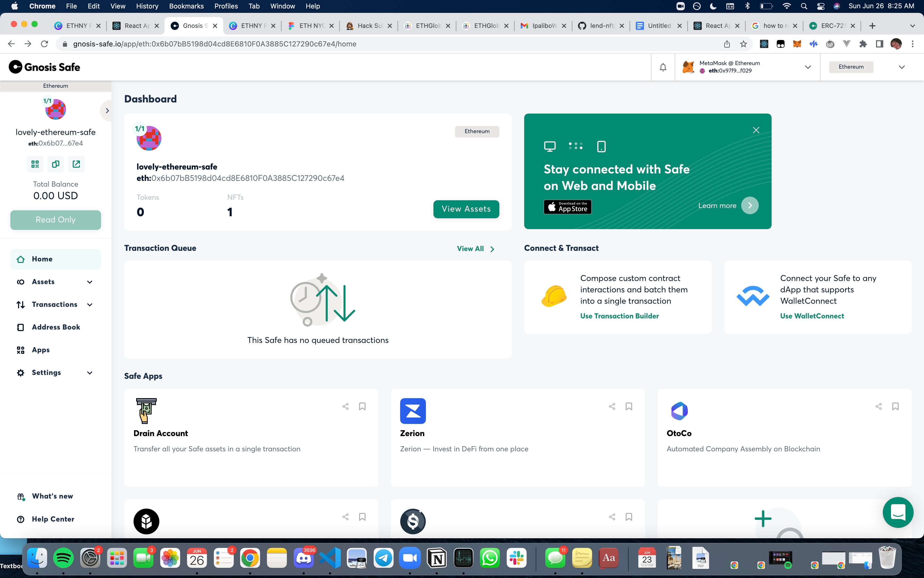Close the Stay connected banner
Image resolution: width=924 pixels, height=578 pixels.
(x=756, y=130)
